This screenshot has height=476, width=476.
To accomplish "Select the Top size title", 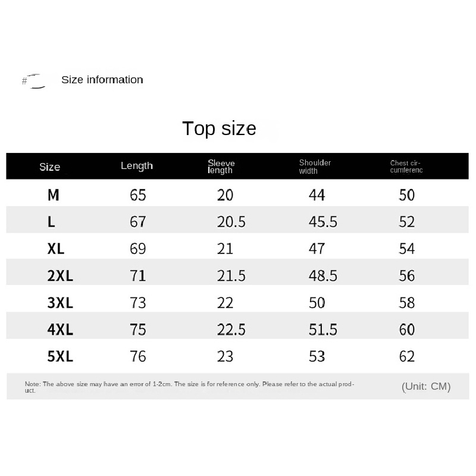I will (x=219, y=129).
